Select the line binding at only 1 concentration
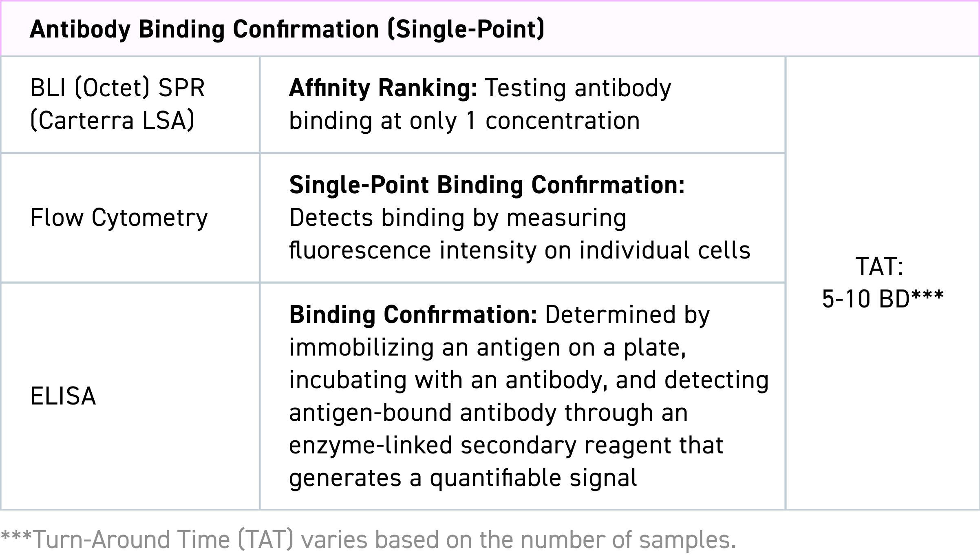This screenshot has height=557, width=980. click(x=464, y=121)
